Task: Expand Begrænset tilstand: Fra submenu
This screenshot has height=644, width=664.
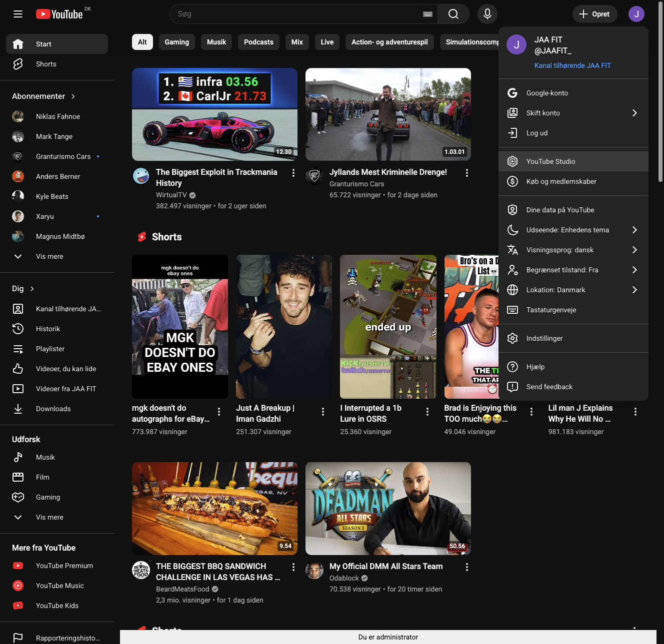Action: (x=573, y=270)
